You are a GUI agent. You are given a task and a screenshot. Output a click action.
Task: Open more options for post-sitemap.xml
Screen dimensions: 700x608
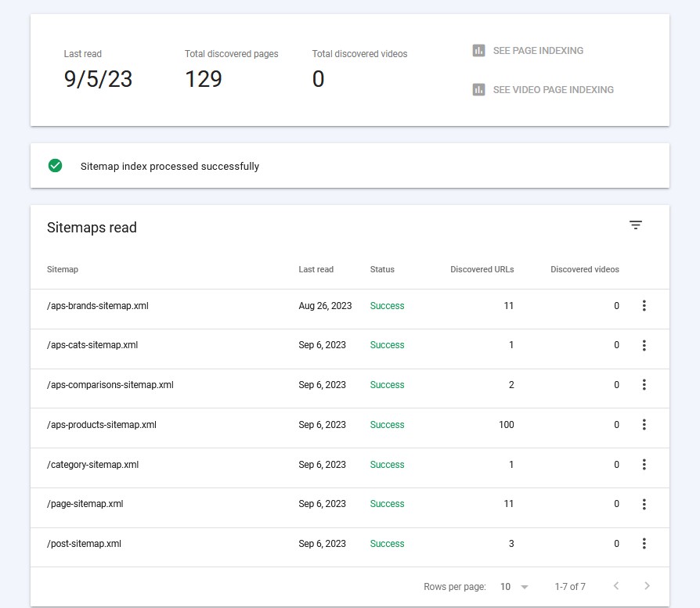coord(644,543)
